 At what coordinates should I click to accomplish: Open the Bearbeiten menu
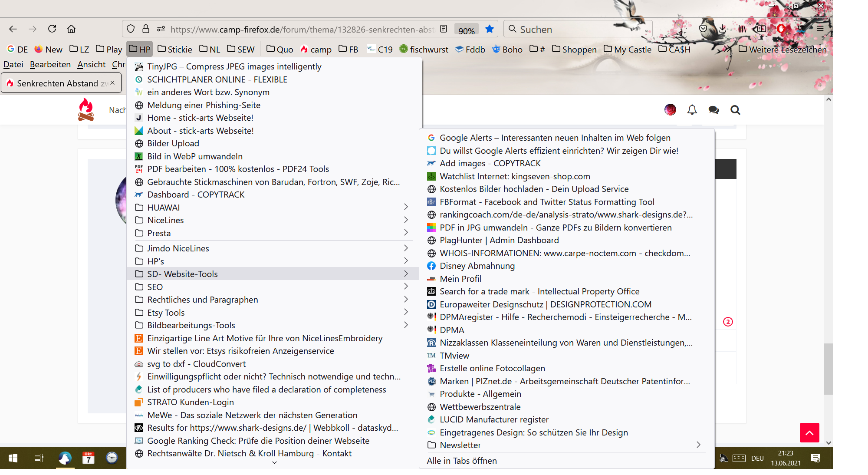[x=50, y=65]
